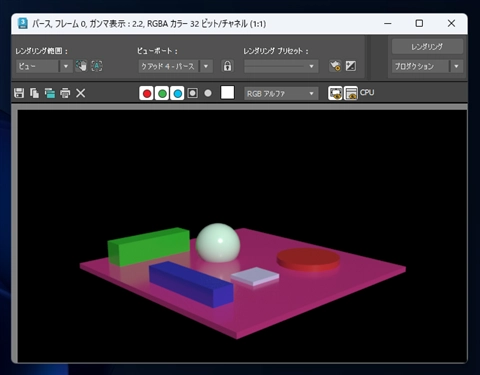The image size is (480, 375).
Task: Clear the rendered frame with X icon
Action: click(81, 93)
